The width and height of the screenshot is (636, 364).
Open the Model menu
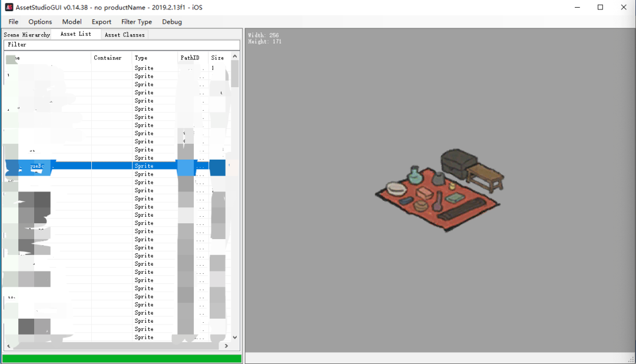click(x=72, y=22)
